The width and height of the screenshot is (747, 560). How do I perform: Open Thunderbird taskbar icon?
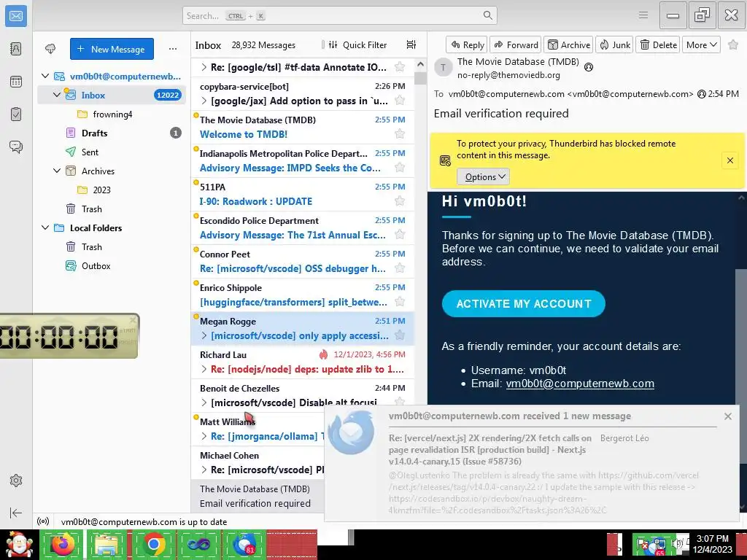tap(244, 544)
